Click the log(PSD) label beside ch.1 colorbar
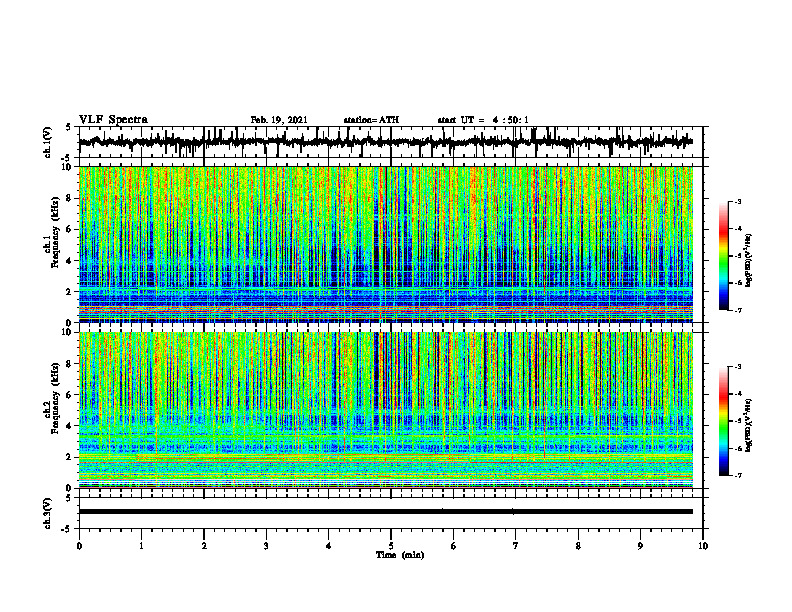 [749, 261]
